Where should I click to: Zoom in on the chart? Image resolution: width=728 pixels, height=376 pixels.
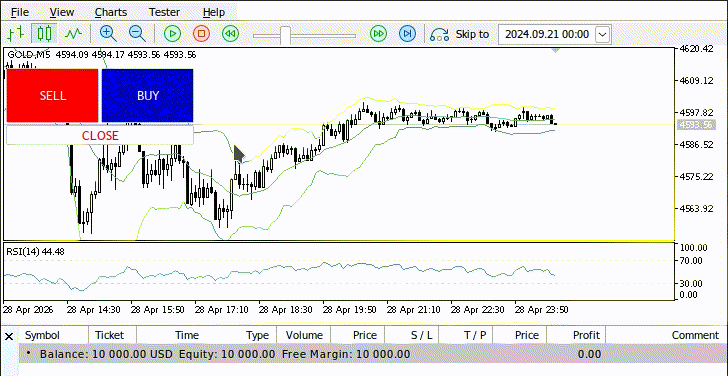(108, 33)
